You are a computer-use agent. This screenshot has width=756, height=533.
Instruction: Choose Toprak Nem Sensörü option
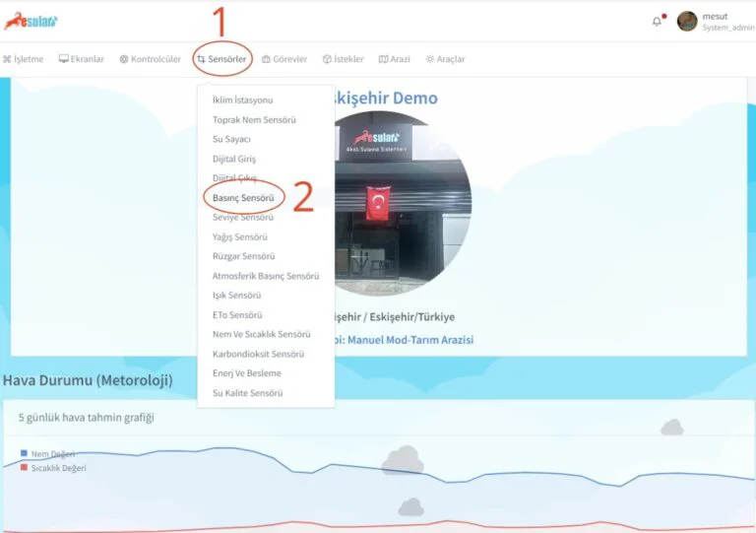pos(254,120)
